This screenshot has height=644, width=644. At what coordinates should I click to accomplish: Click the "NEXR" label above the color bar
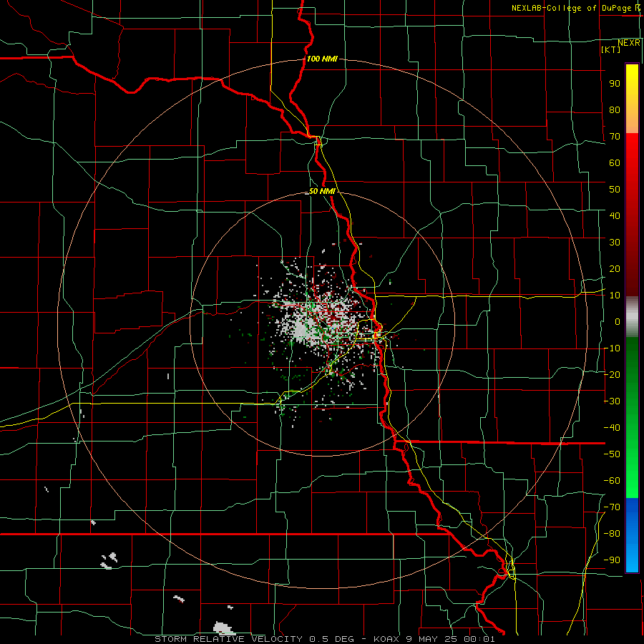click(629, 43)
